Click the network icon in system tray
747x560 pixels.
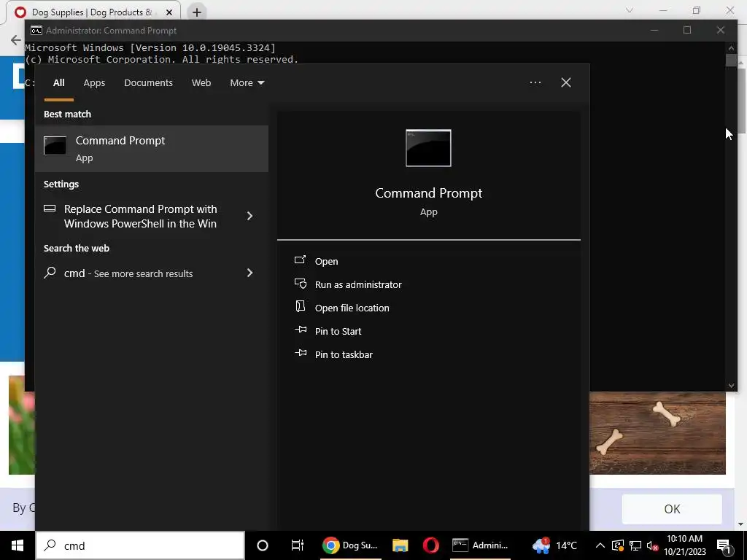[635, 545]
